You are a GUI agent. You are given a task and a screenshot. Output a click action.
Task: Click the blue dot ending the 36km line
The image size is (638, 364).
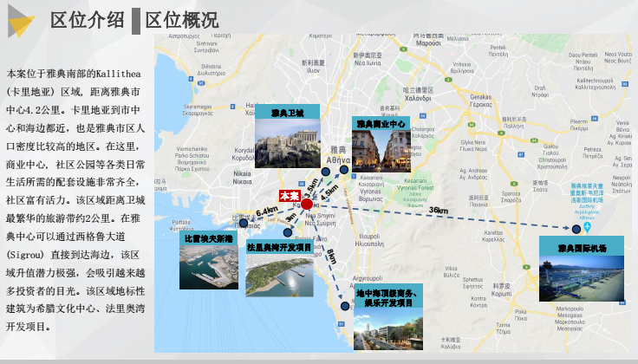pyautogui.click(x=576, y=230)
